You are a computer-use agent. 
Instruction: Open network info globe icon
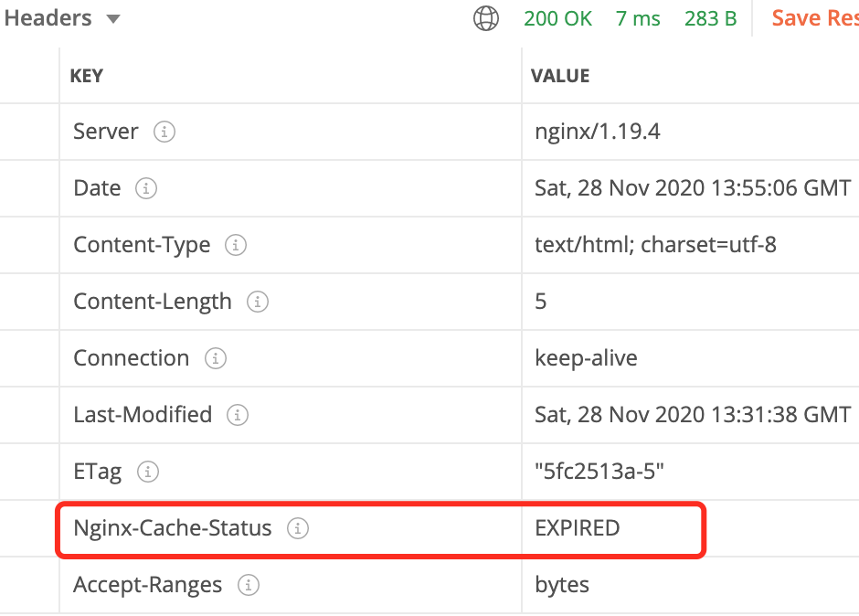pos(486,18)
